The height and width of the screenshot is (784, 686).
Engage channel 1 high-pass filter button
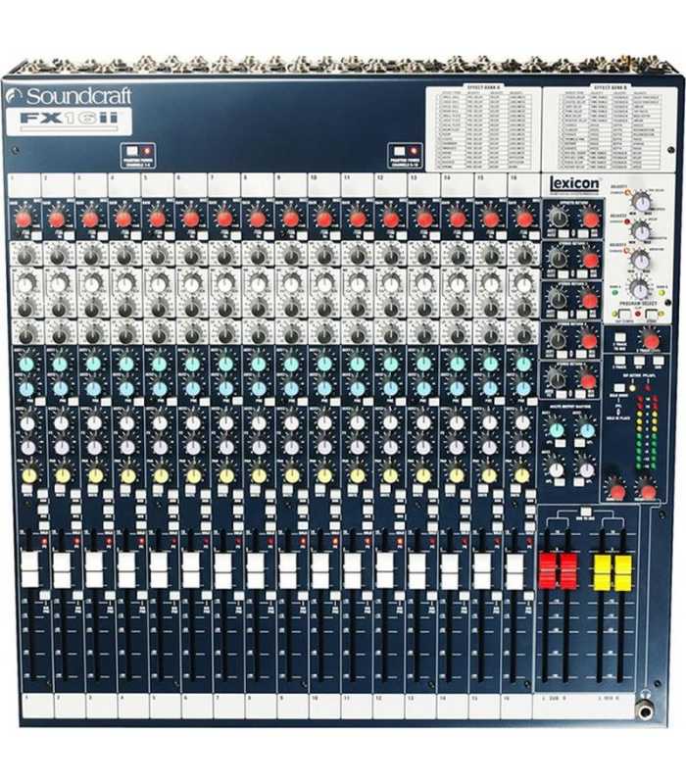[x=36, y=234]
